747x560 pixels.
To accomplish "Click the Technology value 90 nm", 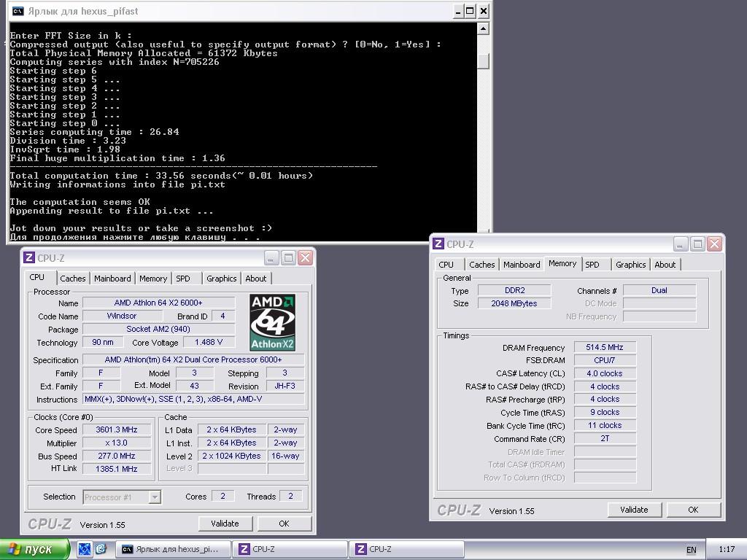I will [103, 343].
